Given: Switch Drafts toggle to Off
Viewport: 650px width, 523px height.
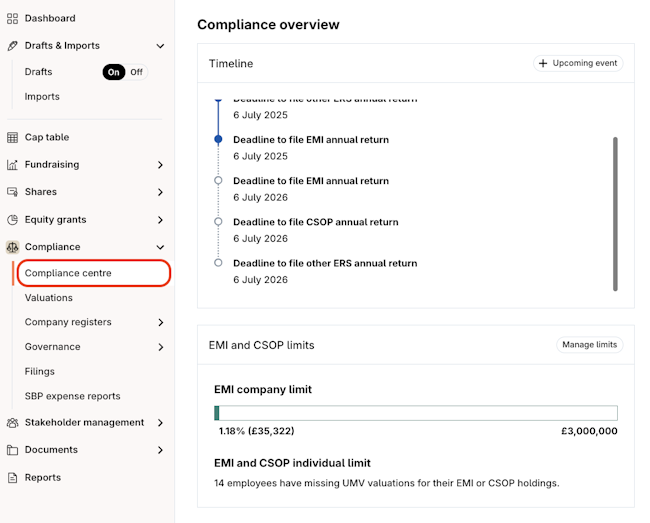Looking at the screenshot, I should pos(136,72).
